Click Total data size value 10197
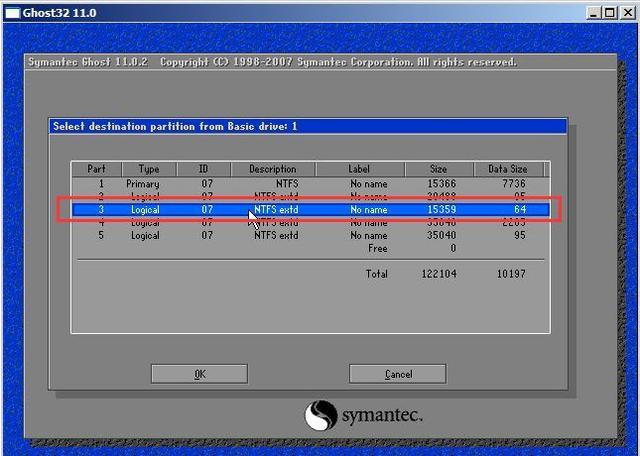640x456 pixels. (x=511, y=274)
